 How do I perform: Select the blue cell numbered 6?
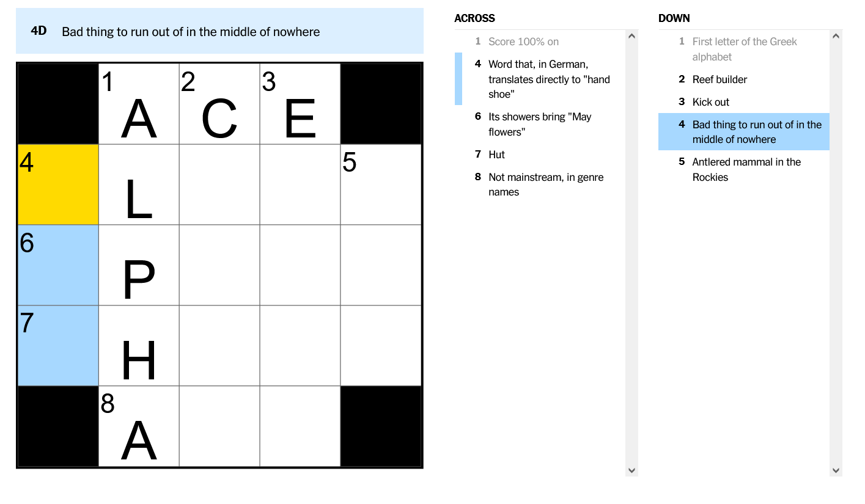click(57, 264)
